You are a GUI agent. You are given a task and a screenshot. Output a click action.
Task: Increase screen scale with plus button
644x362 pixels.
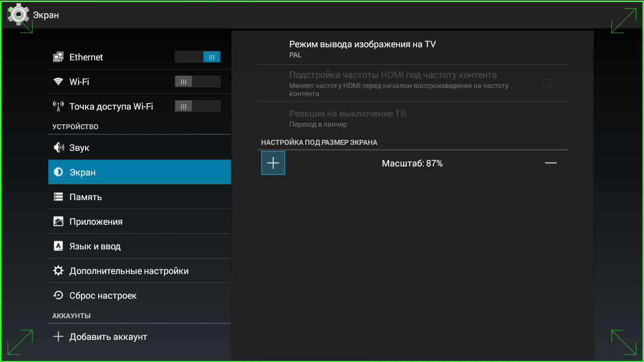coord(273,163)
